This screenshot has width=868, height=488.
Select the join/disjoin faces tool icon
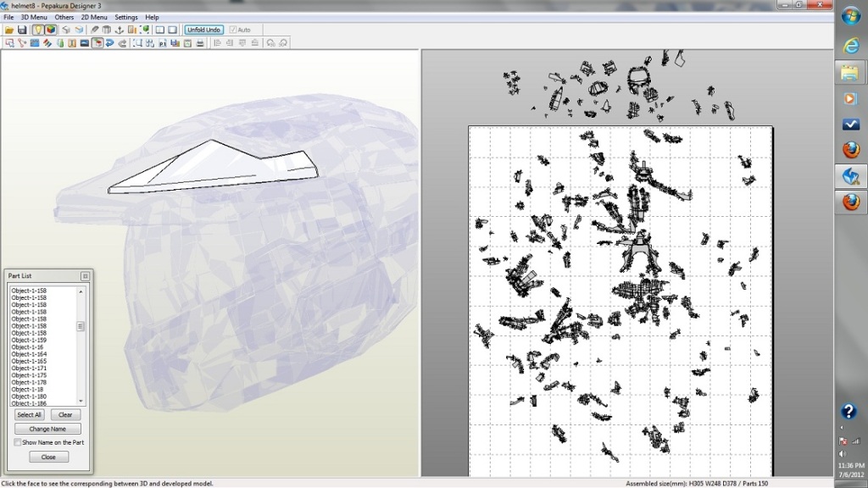click(22, 43)
